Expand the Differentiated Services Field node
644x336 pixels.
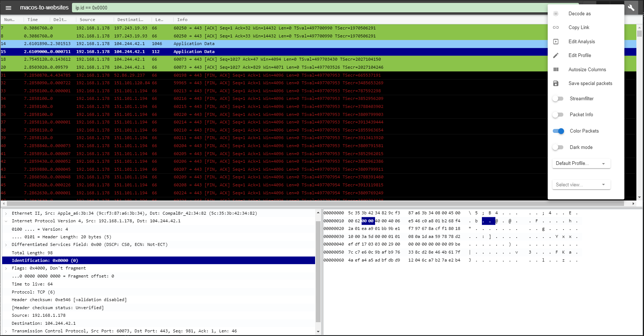pyautogui.click(x=6, y=245)
